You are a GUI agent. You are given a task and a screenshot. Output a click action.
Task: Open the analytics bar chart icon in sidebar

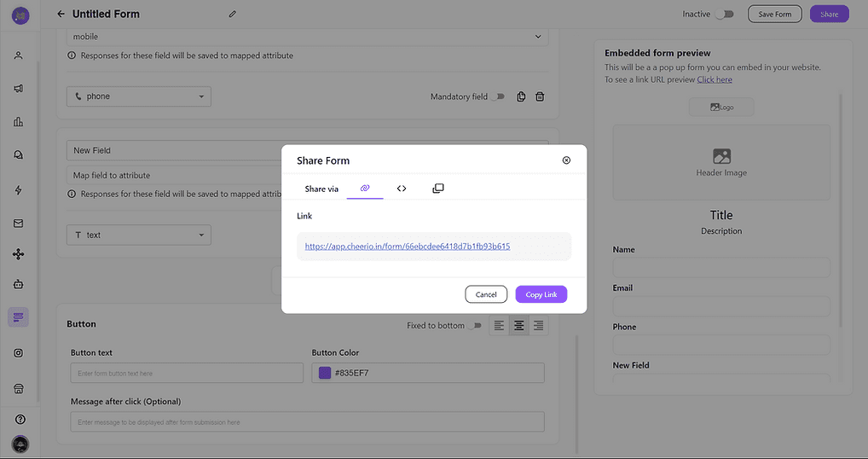click(x=18, y=122)
